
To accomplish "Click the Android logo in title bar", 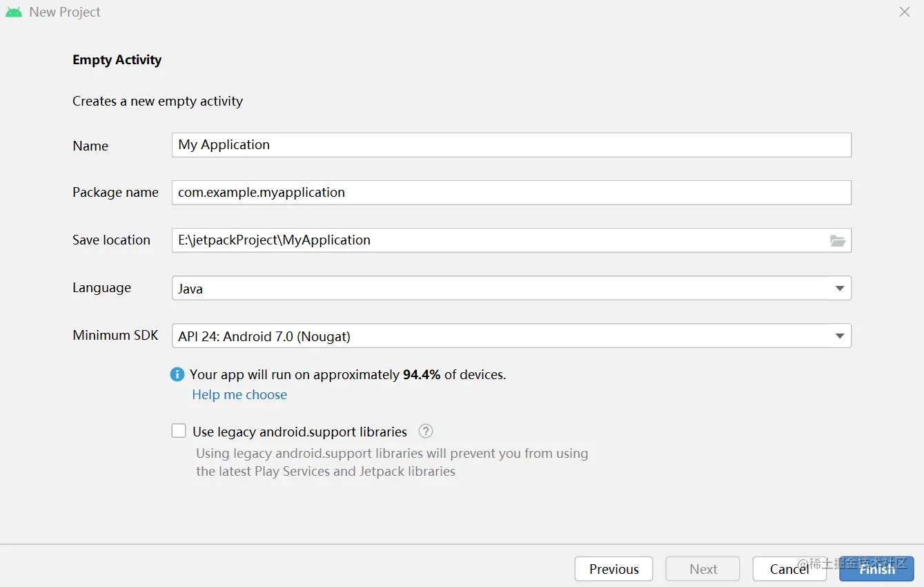I will (14, 12).
